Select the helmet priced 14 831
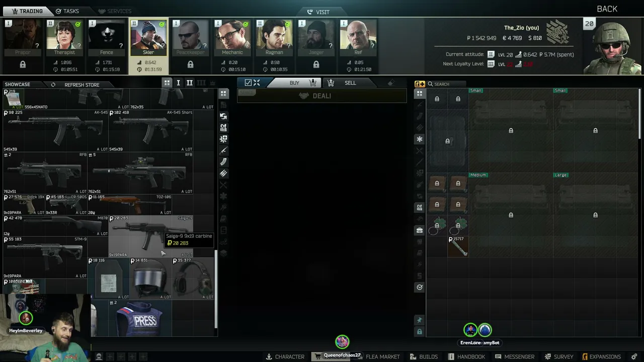 click(x=151, y=279)
